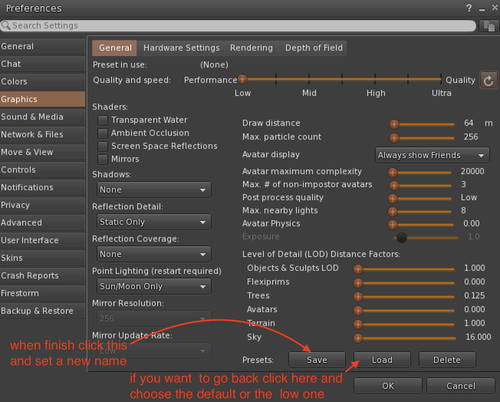Switch to the Hardware Settings tab

point(181,48)
